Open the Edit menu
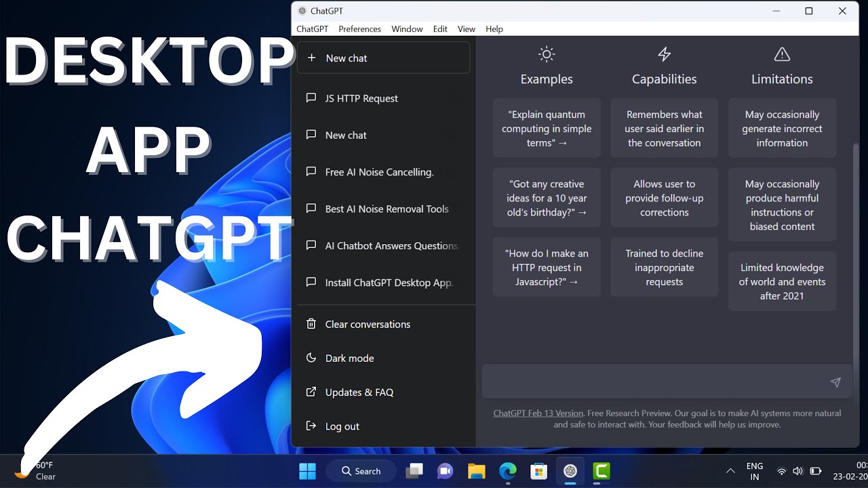The image size is (868, 488). 440,29
